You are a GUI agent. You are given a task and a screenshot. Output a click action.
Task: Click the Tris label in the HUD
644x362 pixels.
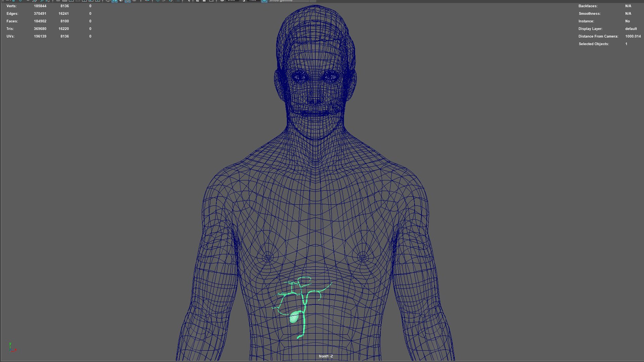[x=10, y=29]
